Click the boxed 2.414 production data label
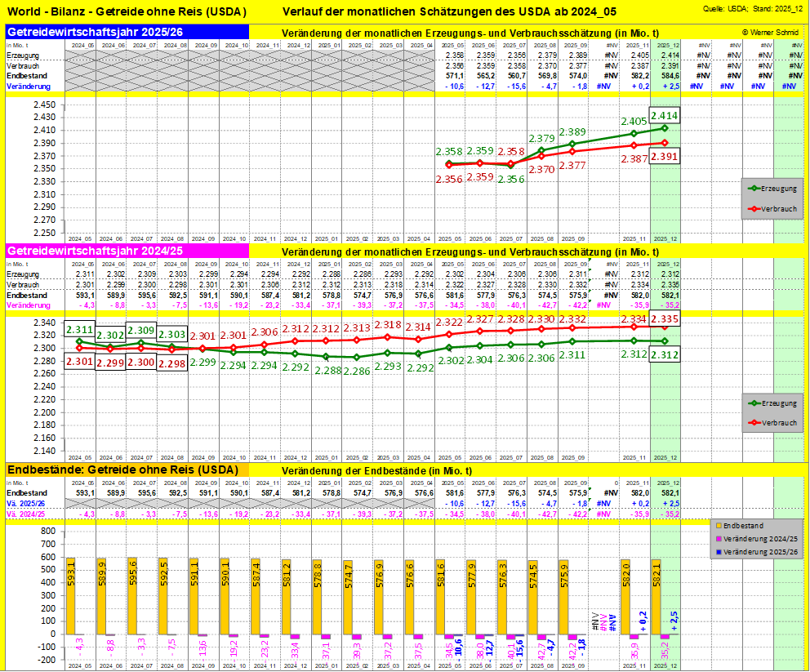The image size is (810, 672). point(665,116)
